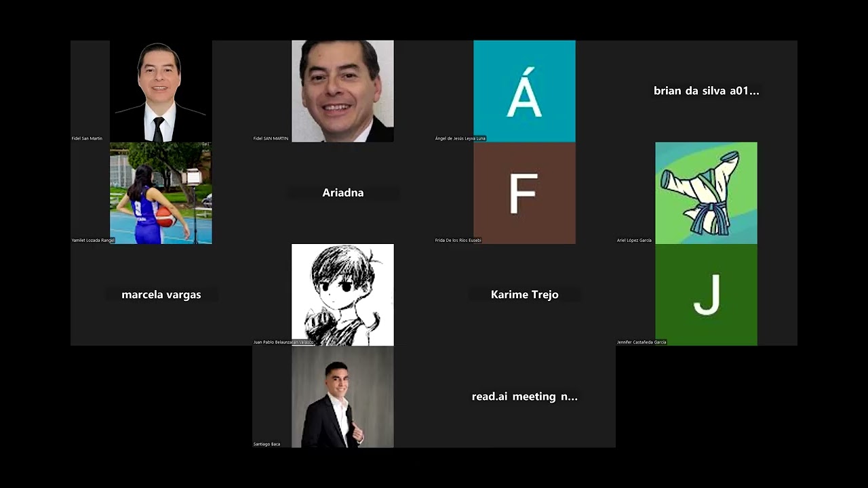Select Fidel SAN MARTIN's smiling close-up photo
Viewport: 868px width, 488px height.
[x=342, y=91]
